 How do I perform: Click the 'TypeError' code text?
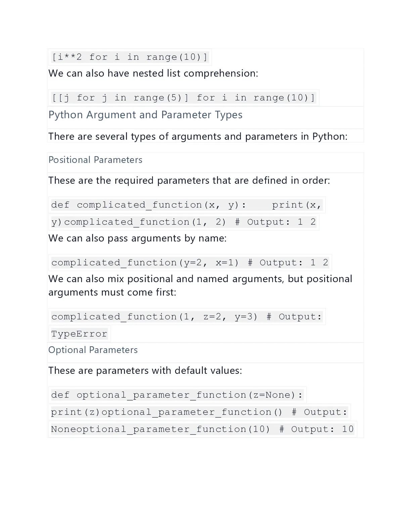(x=79, y=334)
